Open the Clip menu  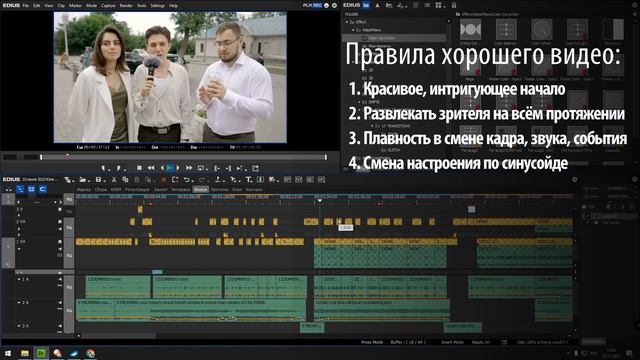[61, 6]
